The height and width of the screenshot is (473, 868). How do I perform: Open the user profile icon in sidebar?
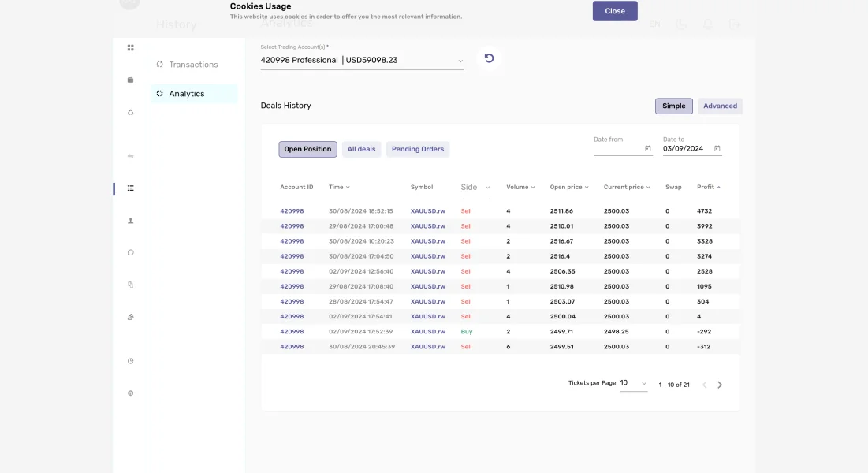pyautogui.click(x=131, y=221)
